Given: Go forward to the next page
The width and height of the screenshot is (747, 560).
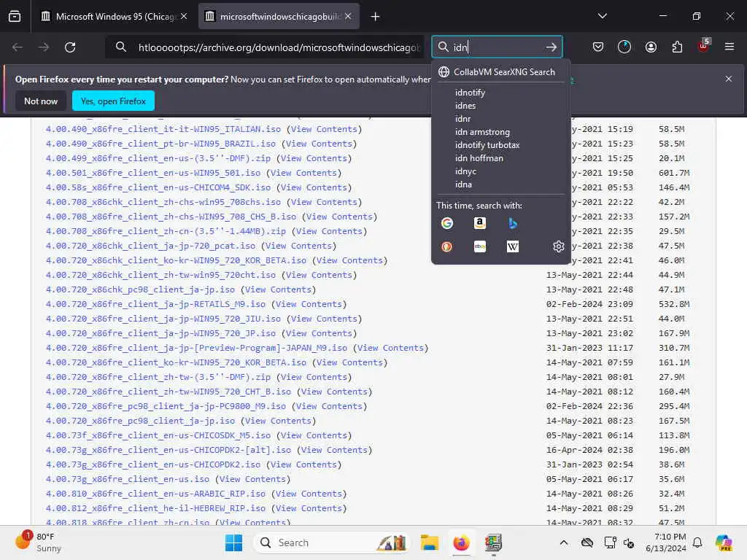Looking at the screenshot, I should (x=44, y=47).
